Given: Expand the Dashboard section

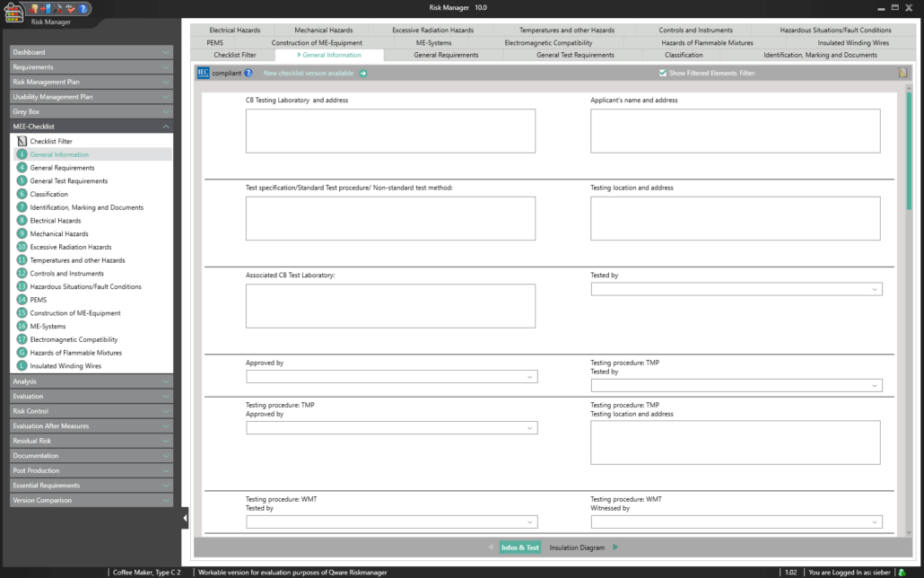Looking at the screenshot, I should click(92, 52).
